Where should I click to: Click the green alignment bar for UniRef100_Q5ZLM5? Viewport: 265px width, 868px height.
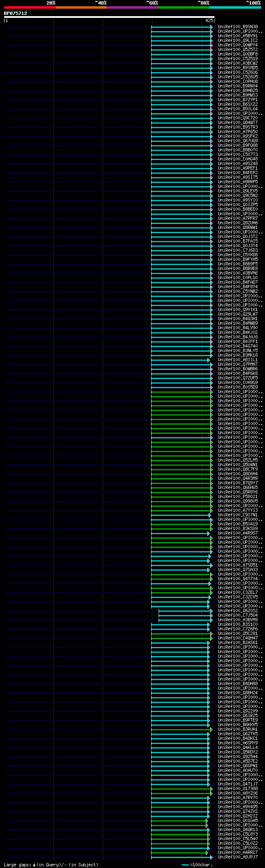[x=182, y=461]
